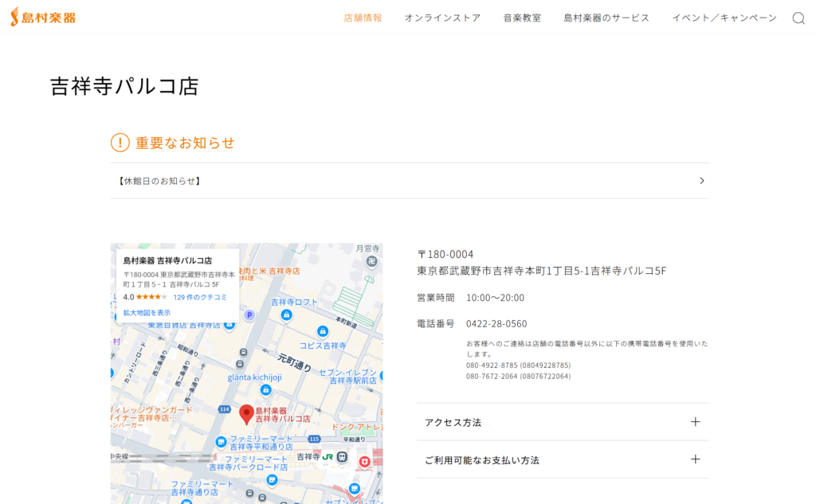Click the 拡大地図を表示 link

pyautogui.click(x=147, y=313)
